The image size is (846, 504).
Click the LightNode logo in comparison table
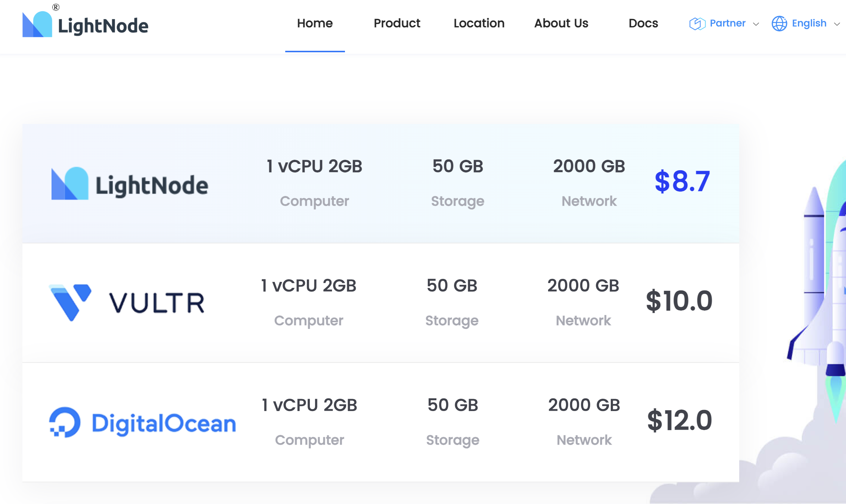point(130,184)
